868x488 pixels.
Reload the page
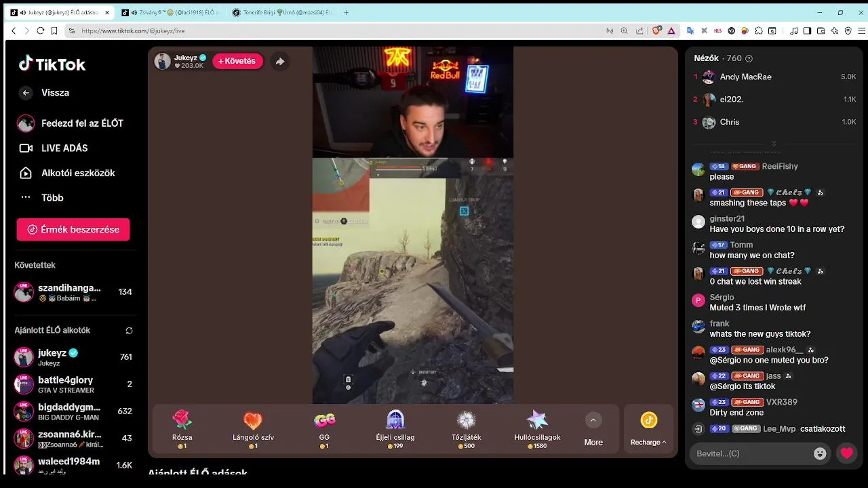coord(41,30)
